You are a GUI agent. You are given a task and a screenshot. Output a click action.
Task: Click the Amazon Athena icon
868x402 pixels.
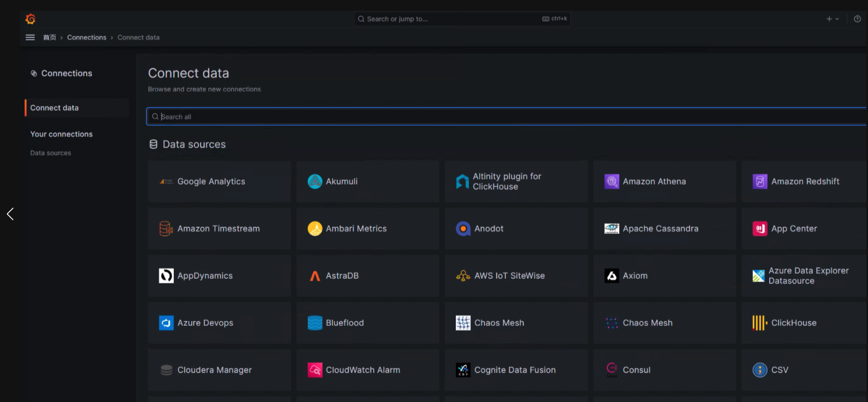click(612, 182)
